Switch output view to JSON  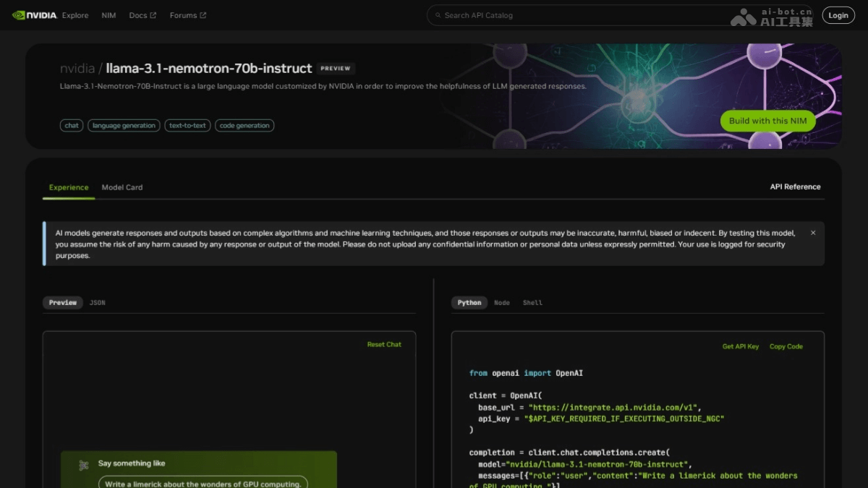(98, 303)
